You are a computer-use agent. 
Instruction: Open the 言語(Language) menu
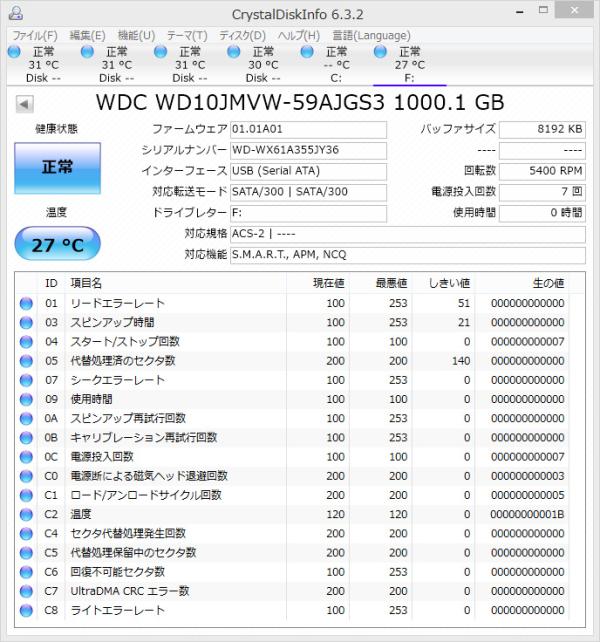371,36
